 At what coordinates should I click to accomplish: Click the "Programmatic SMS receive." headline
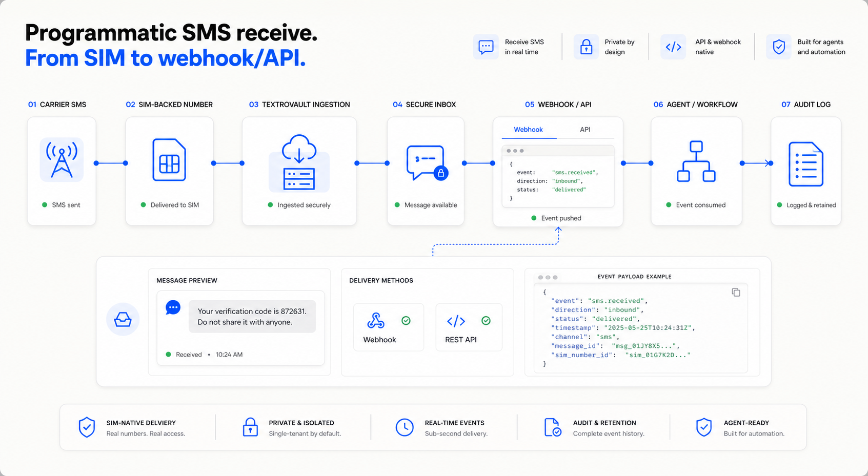click(171, 33)
